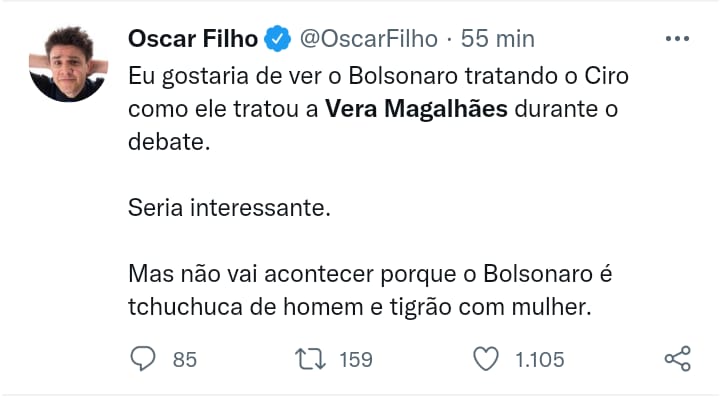Retweet using the arrows icon
720x401 pixels.
308,358
